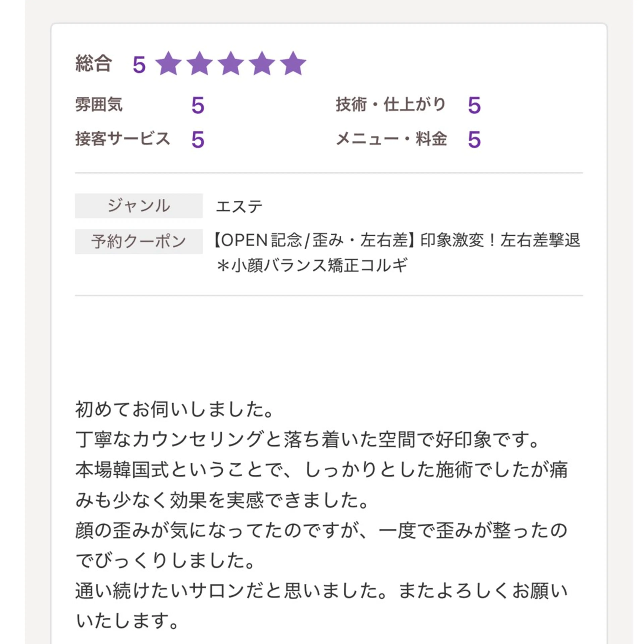Click the ジャンル header cell
Viewport: 644px width, 644px height.
[x=139, y=206]
